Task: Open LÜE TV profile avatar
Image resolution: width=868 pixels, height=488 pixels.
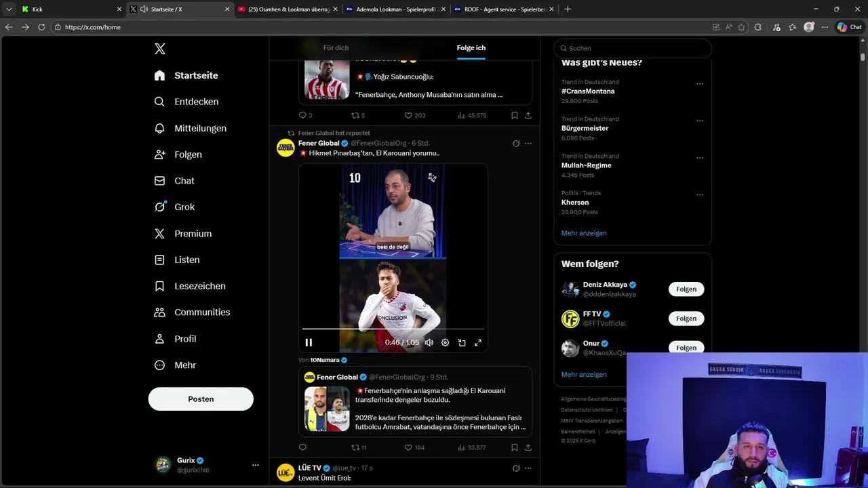Action: [x=285, y=472]
